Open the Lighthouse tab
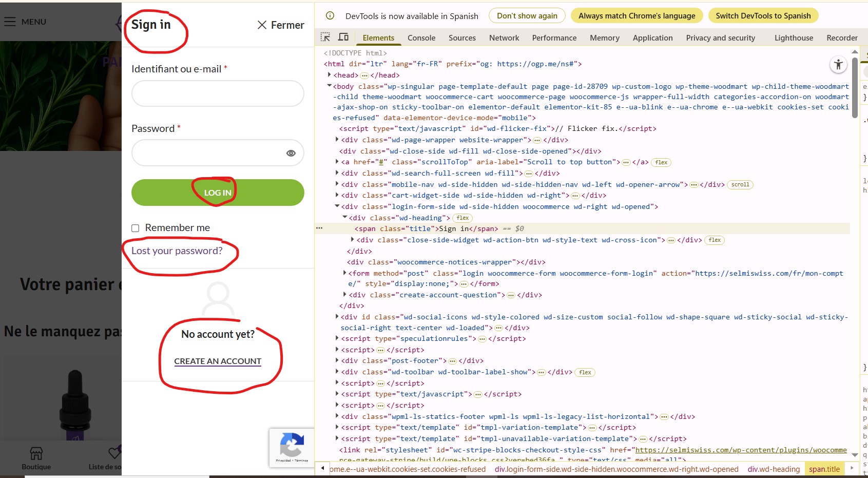This screenshot has width=868, height=478. (794, 37)
